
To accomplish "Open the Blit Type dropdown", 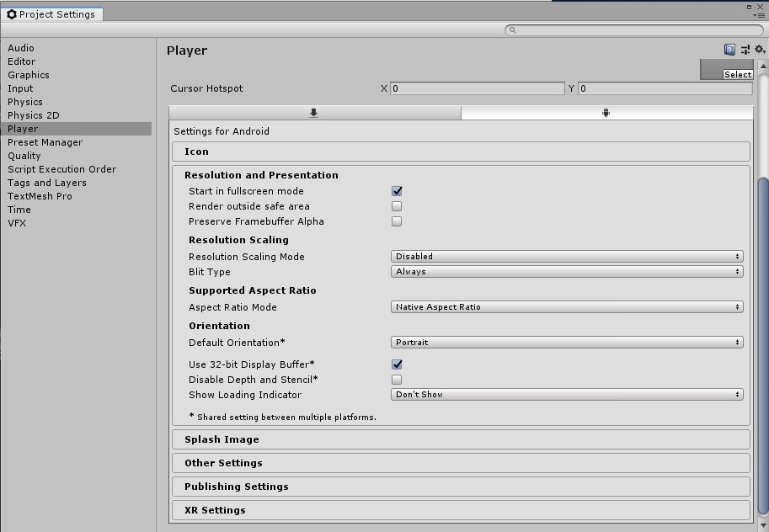I will (566, 271).
